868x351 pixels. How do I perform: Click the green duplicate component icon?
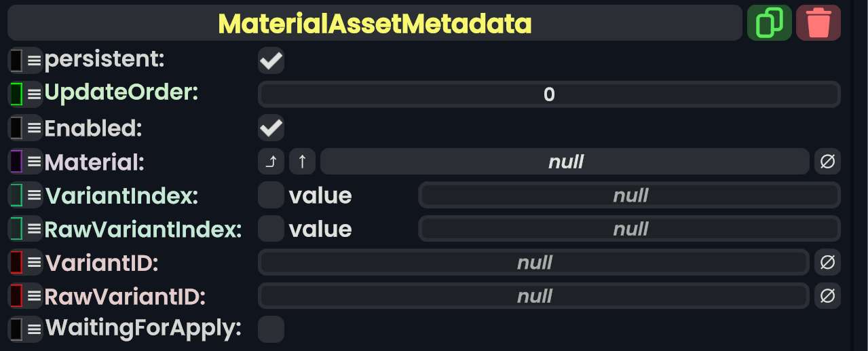[769, 23]
